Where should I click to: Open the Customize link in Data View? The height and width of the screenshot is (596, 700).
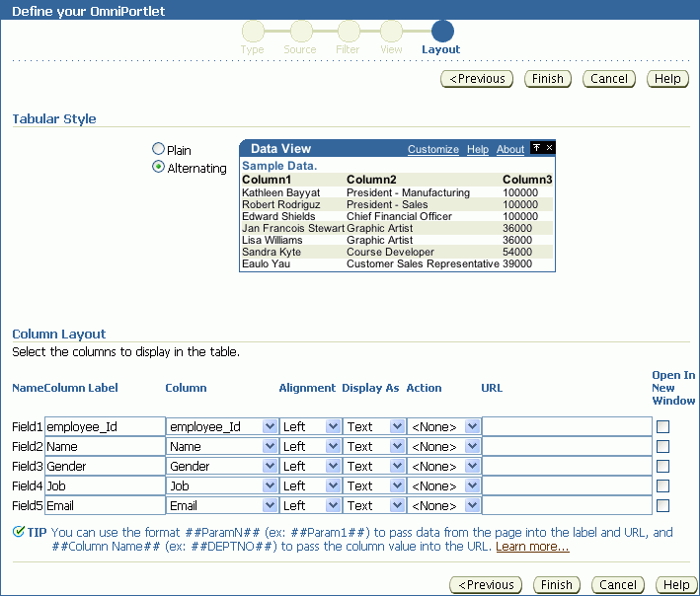click(x=433, y=149)
